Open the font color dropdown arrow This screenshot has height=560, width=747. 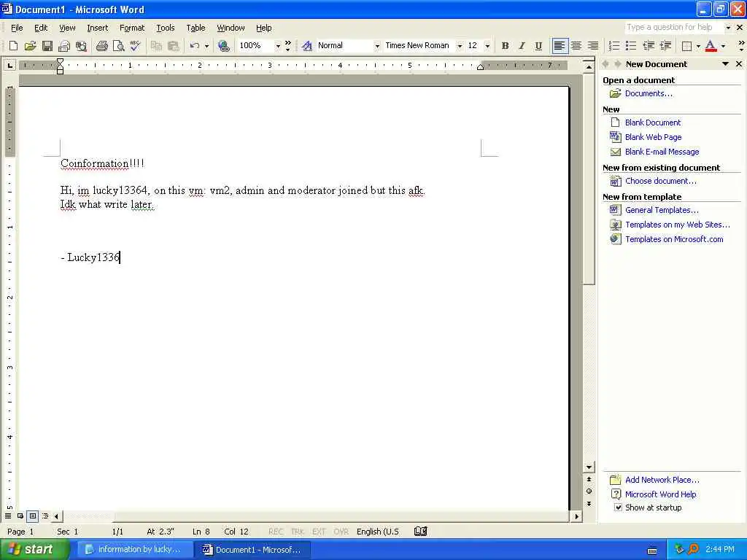pos(723,46)
